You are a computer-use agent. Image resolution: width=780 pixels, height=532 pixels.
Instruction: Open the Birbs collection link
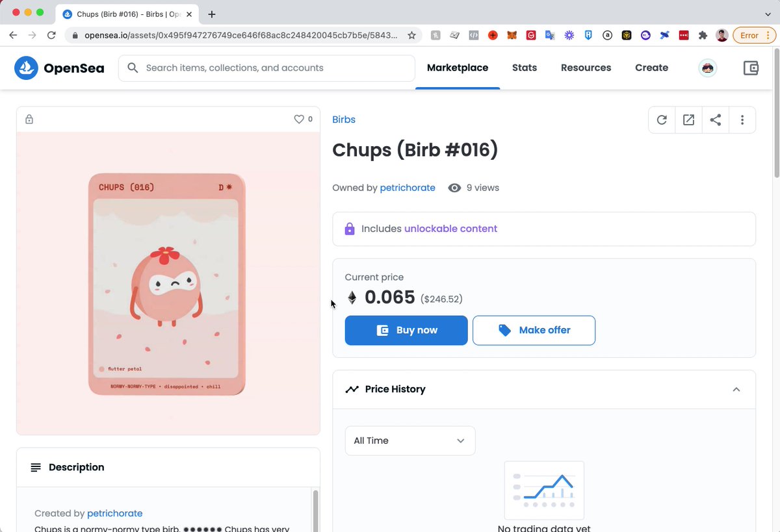(x=344, y=120)
